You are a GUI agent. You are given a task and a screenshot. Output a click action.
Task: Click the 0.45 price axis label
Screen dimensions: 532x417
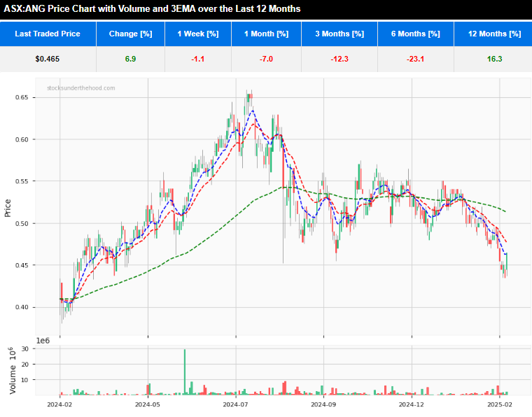click(22, 265)
